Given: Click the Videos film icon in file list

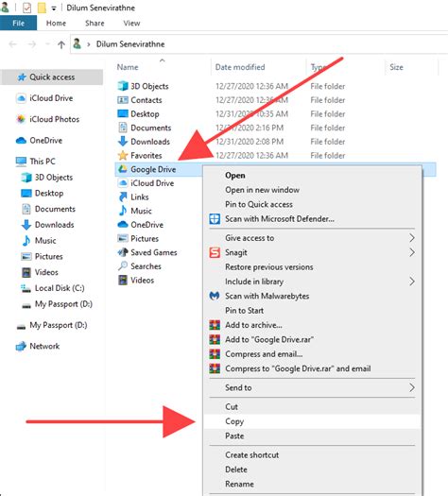Looking at the screenshot, I should tap(123, 280).
